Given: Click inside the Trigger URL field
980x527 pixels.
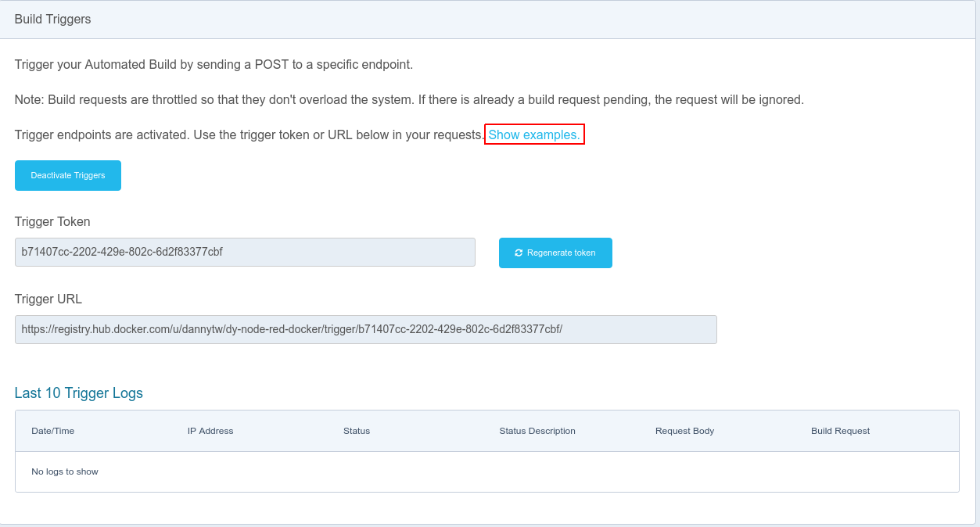Looking at the screenshot, I should pos(365,330).
